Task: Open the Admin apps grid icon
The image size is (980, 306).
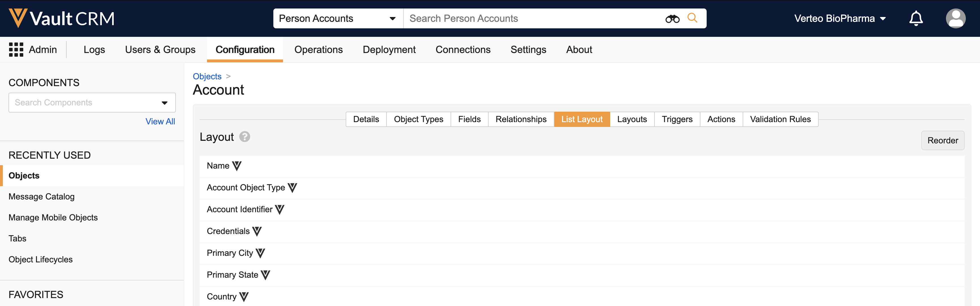Action: click(x=16, y=49)
